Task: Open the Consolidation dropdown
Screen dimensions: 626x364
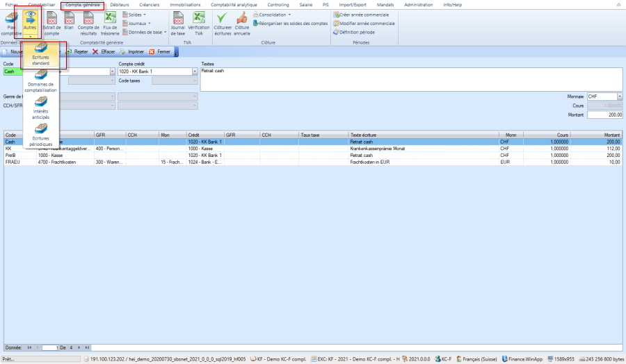Action: tap(273, 15)
